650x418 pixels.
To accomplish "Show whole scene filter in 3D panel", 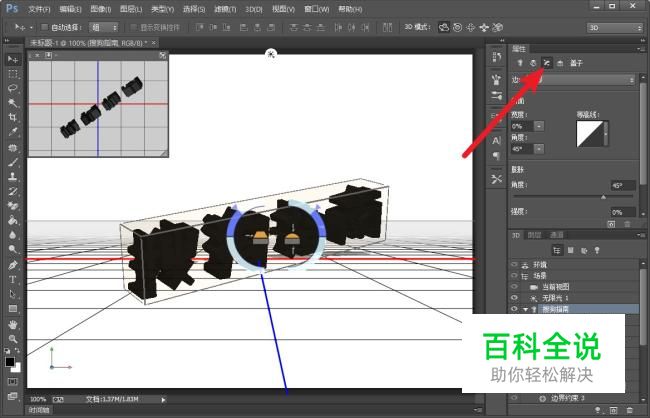I will click(x=557, y=250).
